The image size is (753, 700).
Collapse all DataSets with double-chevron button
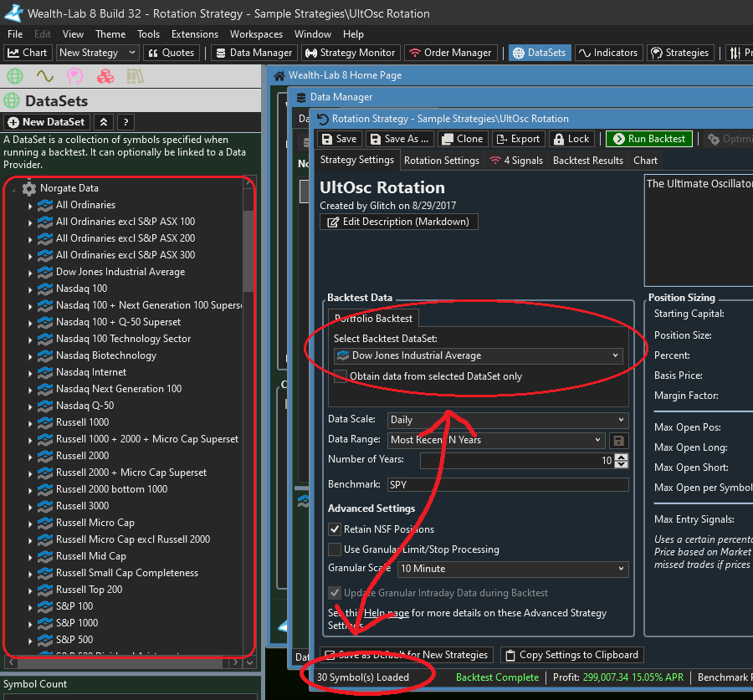coord(104,122)
